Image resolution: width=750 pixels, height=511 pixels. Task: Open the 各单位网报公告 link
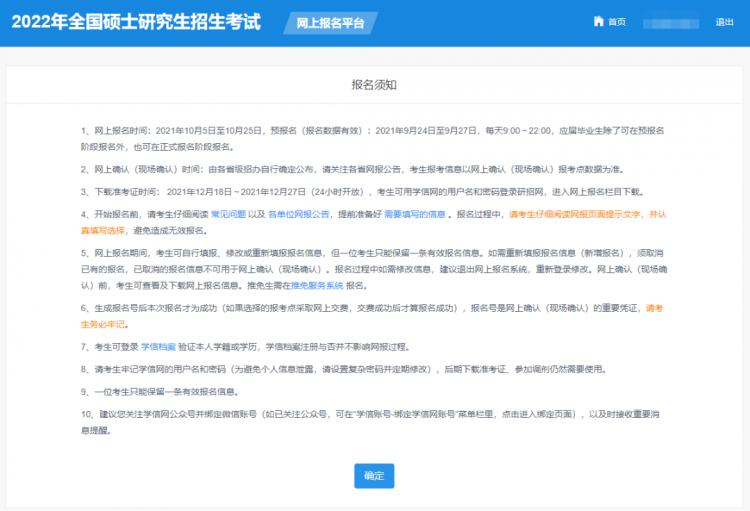coord(298,214)
